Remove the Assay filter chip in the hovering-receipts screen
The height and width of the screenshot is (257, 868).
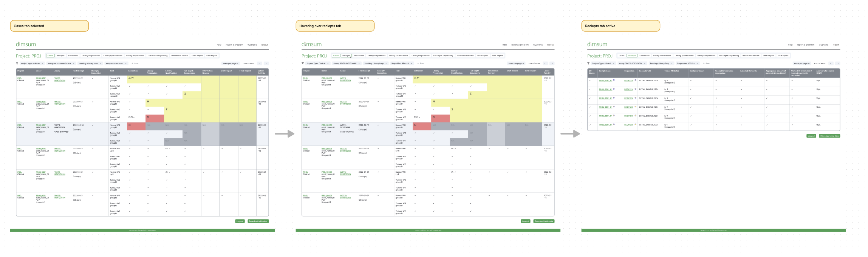coord(359,63)
